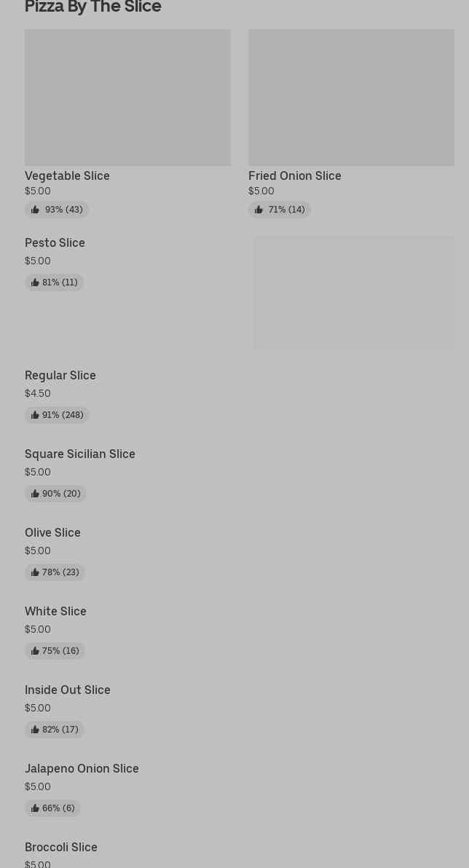This screenshot has width=469, height=868.
Task: Choose the Square Sicilian Slice
Action: [80, 454]
